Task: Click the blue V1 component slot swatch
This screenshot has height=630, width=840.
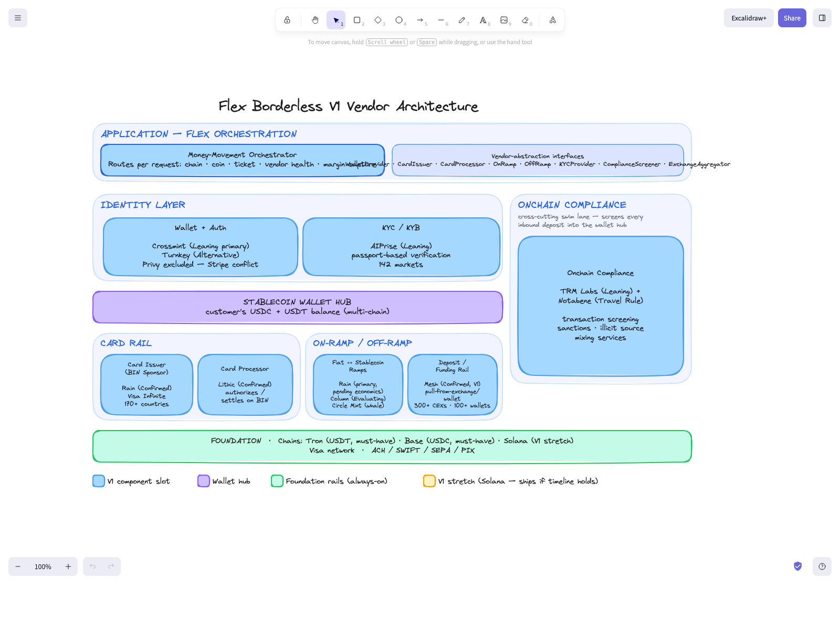Action: [x=99, y=481]
